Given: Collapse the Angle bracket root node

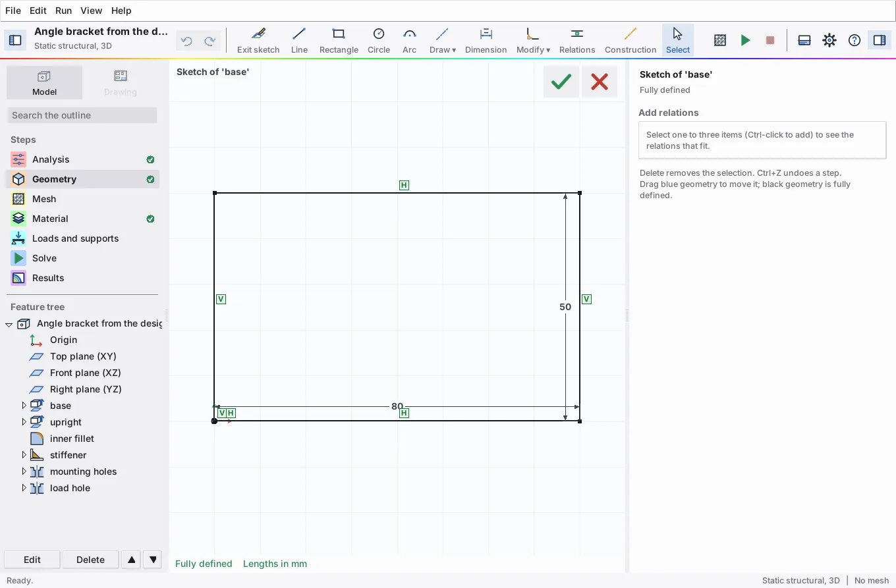Looking at the screenshot, I should pyautogui.click(x=9, y=324).
